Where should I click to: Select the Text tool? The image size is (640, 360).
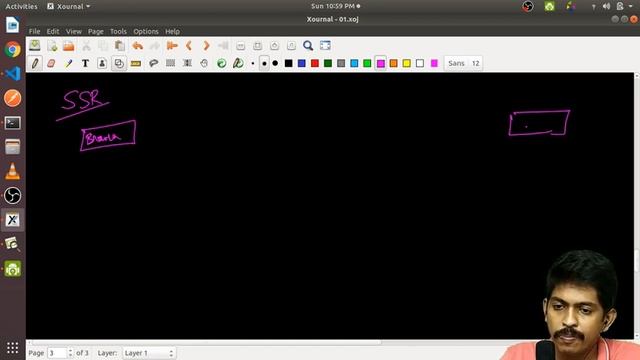(85, 63)
